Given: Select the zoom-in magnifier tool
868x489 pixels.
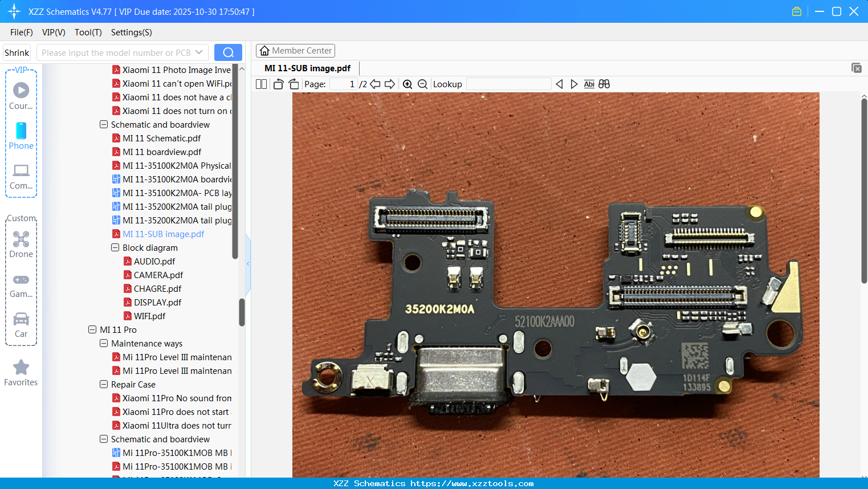Looking at the screenshot, I should click(407, 84).
